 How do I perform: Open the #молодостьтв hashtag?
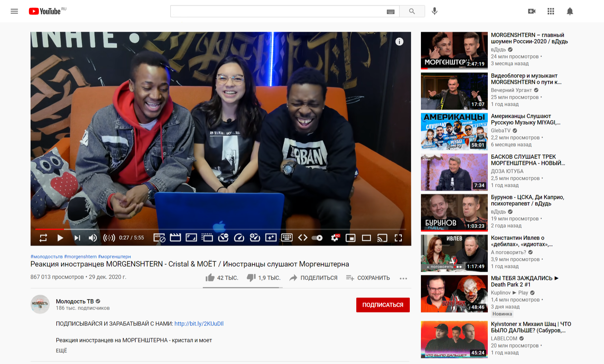[46, 256]
